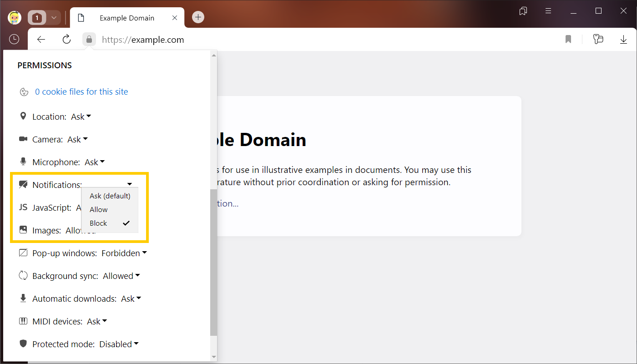Open the cookie files for this site link
The height and width of the screenshot is (364, 637).
(x=81, y=92)
